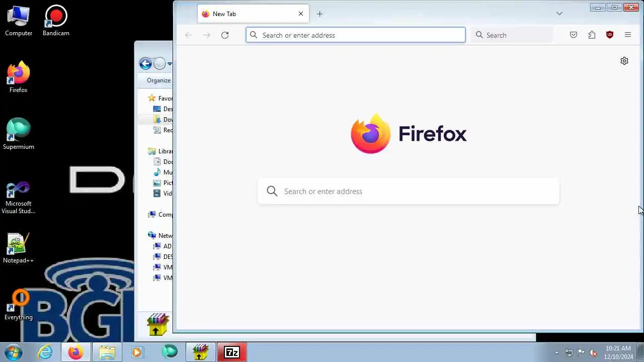Open Windows Start button

(13, 352)
